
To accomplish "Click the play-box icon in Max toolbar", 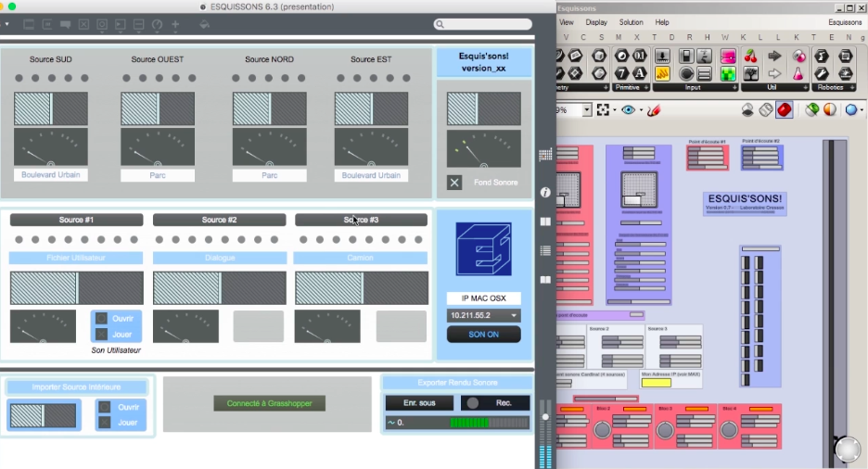I will 121,25.
